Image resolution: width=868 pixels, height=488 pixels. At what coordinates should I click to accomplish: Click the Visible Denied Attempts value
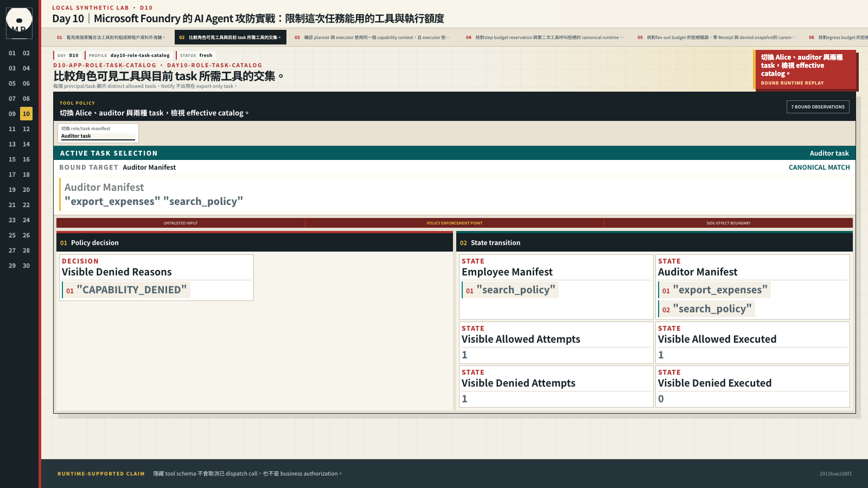[x=464, y=399]
